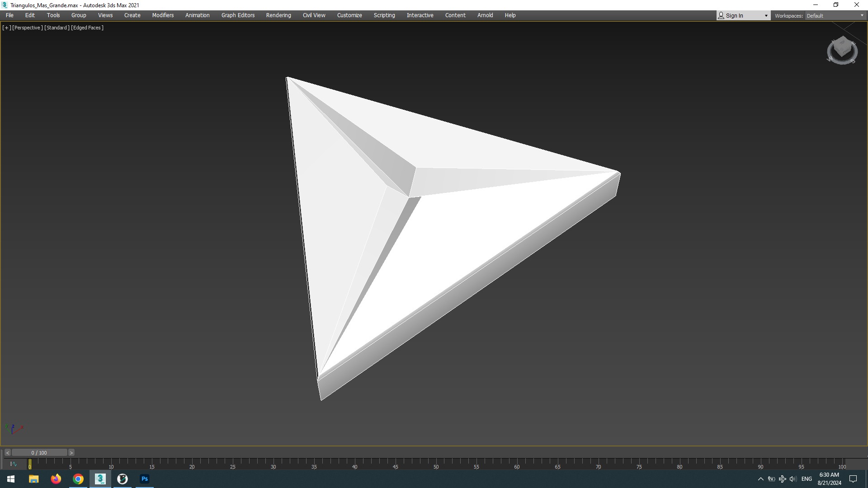This screenshot has width=868, height=488.
Task: Open the Rendering menu
Action: [x=278, y=15]
